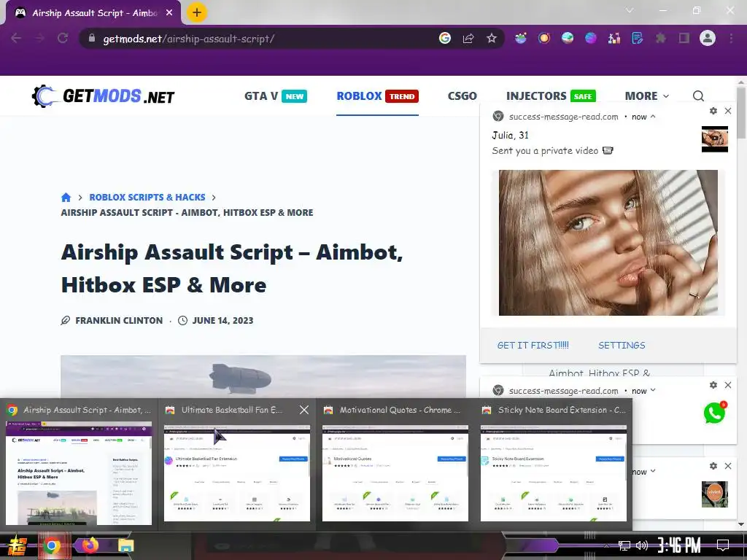
Task: Switch to Airship Assault Script window preview
Action: (x=79, y=464)
